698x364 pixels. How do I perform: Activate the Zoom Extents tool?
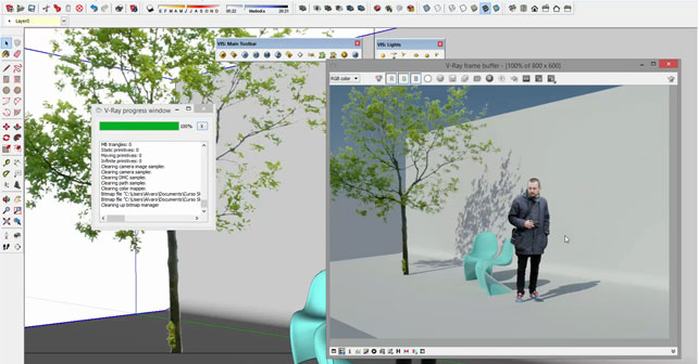tap(6, 221)
